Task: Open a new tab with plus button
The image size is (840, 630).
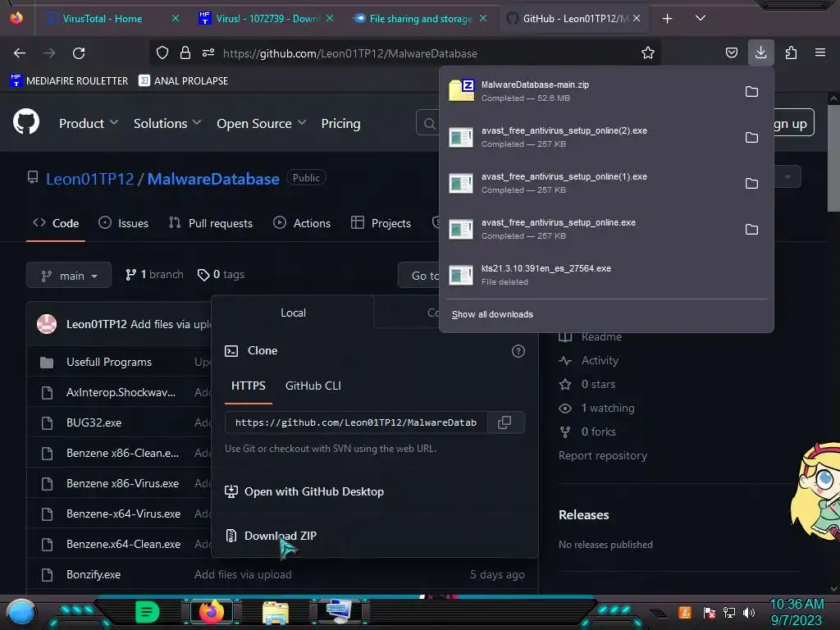Action: 667,19
